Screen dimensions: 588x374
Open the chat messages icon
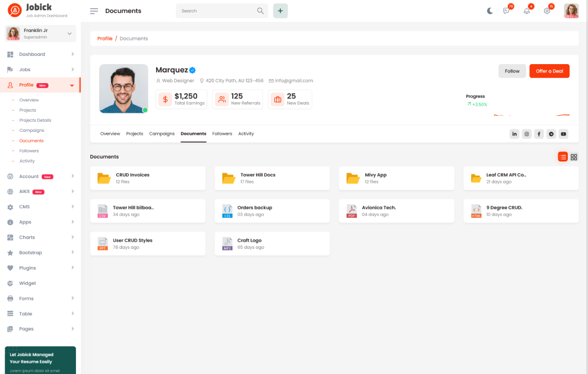click(x=507, y=11)
